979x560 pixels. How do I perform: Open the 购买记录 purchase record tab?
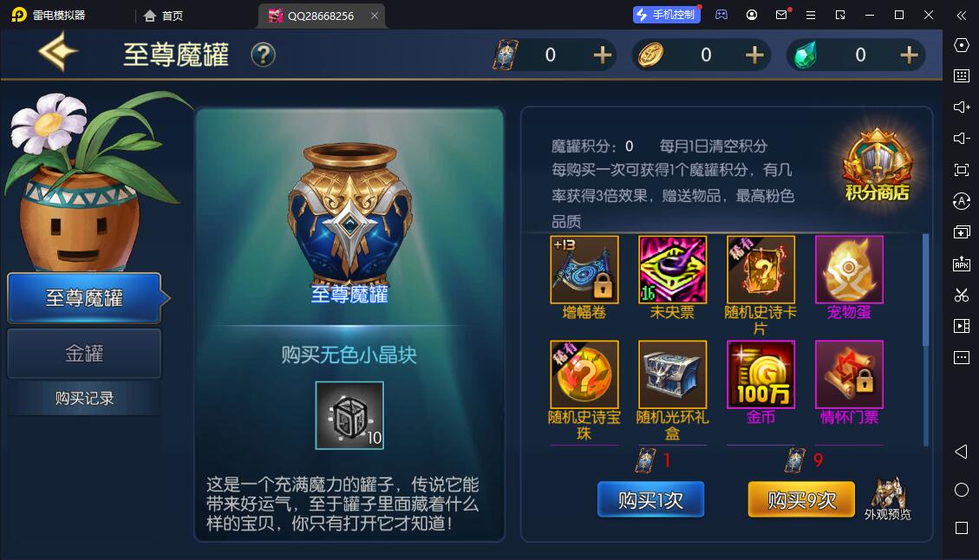click(84, 398)
